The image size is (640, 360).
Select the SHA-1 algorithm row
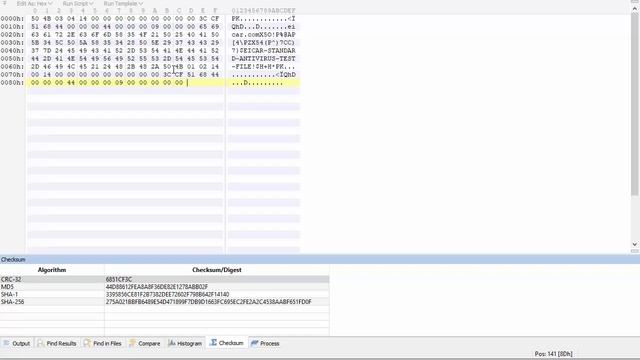tap(164, 294)
